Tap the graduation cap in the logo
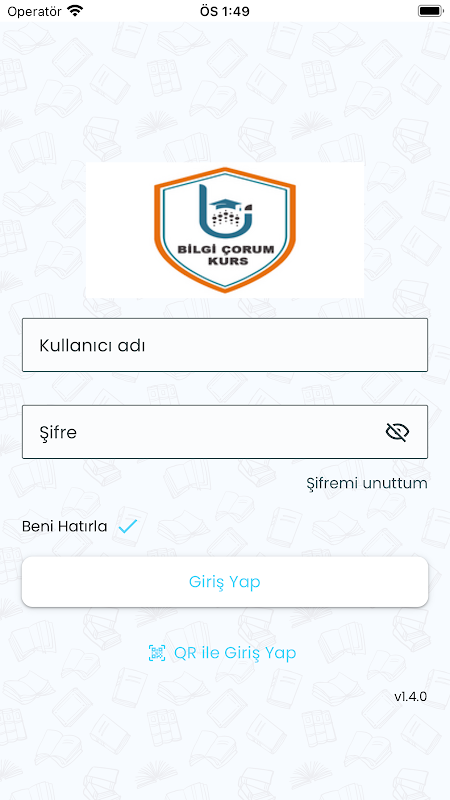The image size is (450, 800). [x=224, y=205]
